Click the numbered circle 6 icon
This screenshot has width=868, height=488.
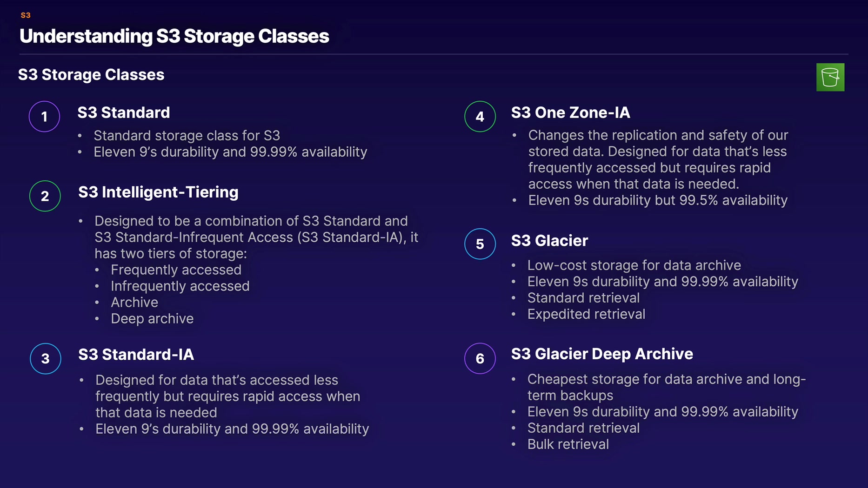point(480,358)
